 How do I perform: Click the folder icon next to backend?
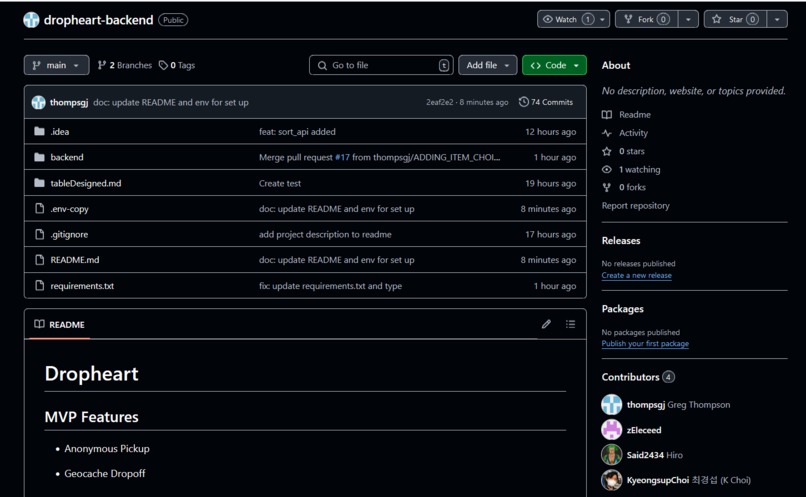tap(39, 157)
